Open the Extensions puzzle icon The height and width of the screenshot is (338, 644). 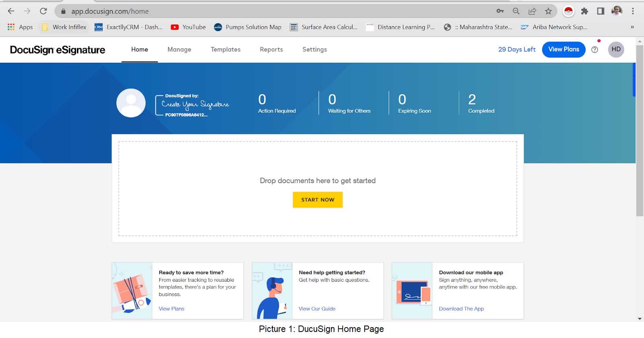585,11
